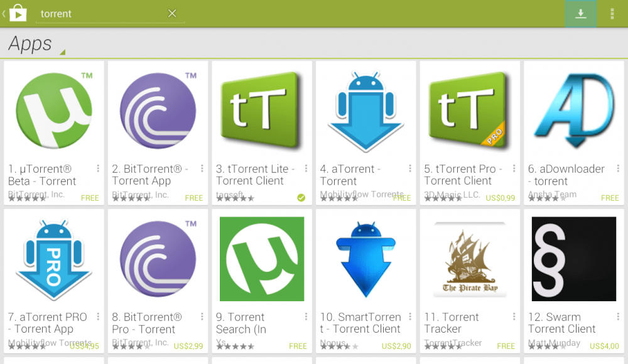
Task: Open the aTorrent PRO app icon
Action: pyautogui.click(x=53, y=259)
